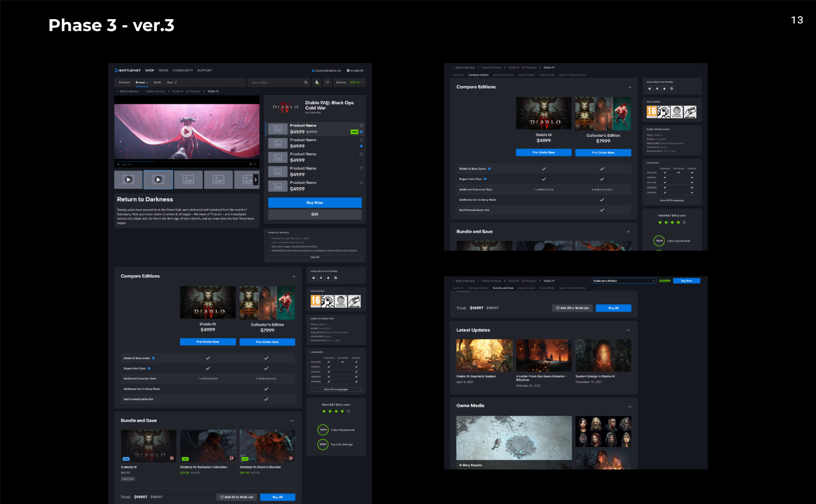816x504 pixels.
Task: Open the SUPPORT menu item
Action: pos(205,70)
